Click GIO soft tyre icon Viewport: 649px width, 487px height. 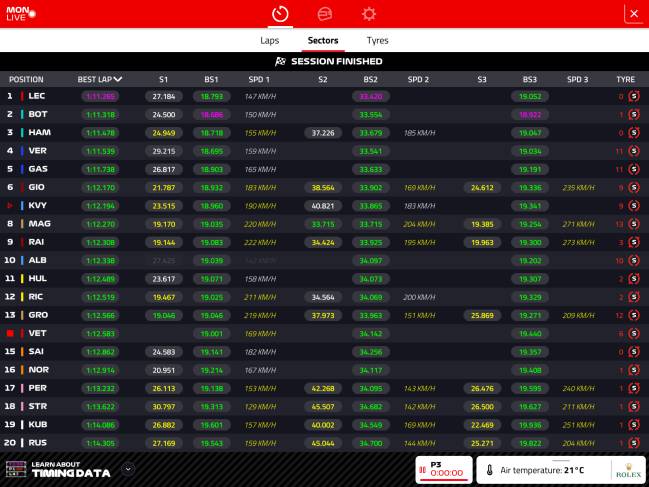click(634, 187)
